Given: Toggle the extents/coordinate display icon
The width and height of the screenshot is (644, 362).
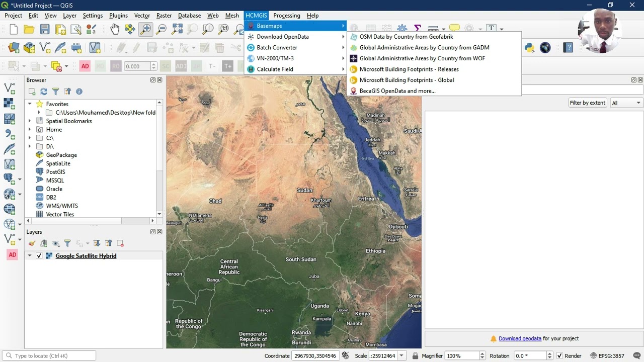Looking at the screenshot, I should point(345,355).
